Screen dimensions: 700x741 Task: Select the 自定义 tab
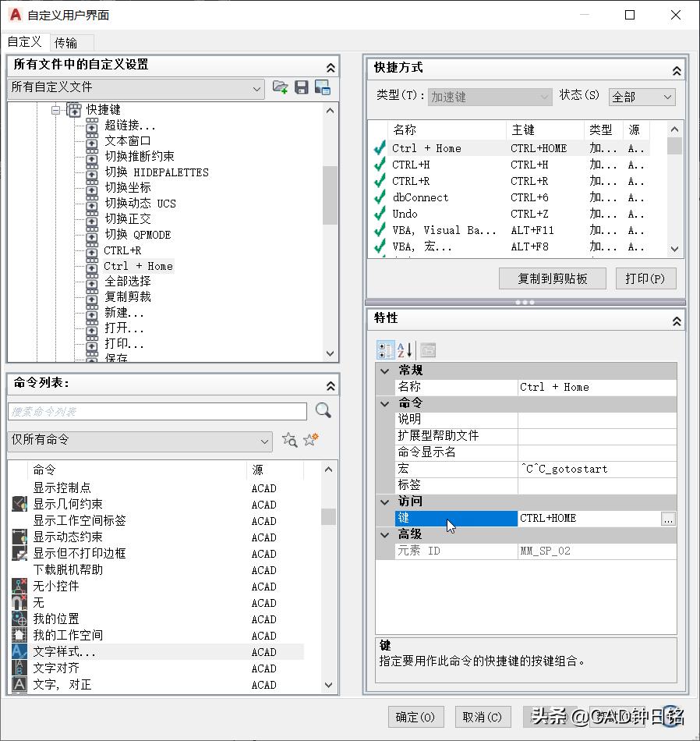tap(26, 42)
